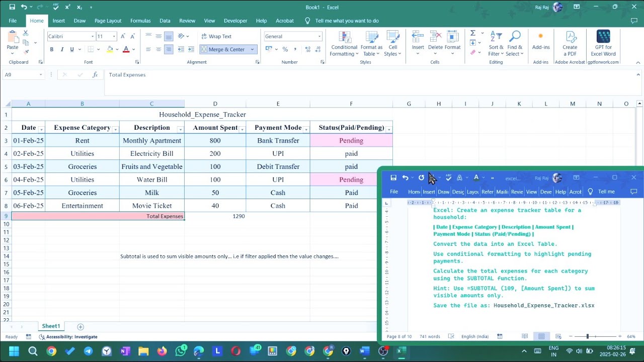Image resolution: width=644 pixels, height=362 pixels.
Task: Open the Expense Category column filter arrow
Action: tap(115, 129)
